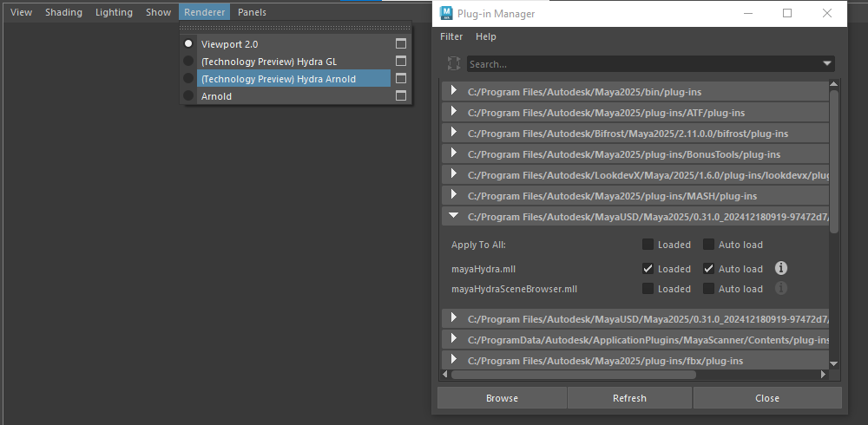Open Arnold renderer option box icon
The height and width of the screenshot is (425, 868).
(401, 95)
